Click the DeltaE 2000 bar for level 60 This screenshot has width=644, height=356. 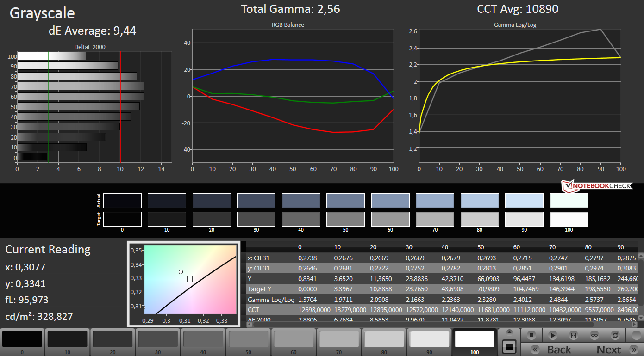[x=81, y=96]
